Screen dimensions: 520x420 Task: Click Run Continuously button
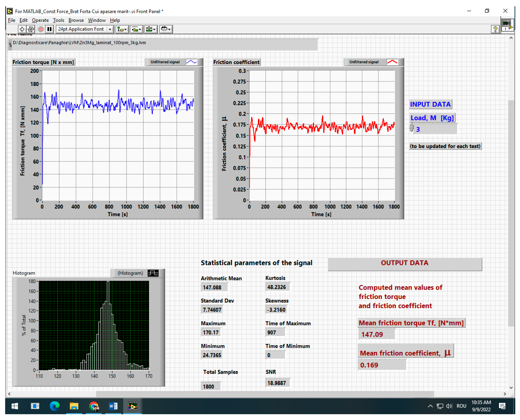click(31, 29)
